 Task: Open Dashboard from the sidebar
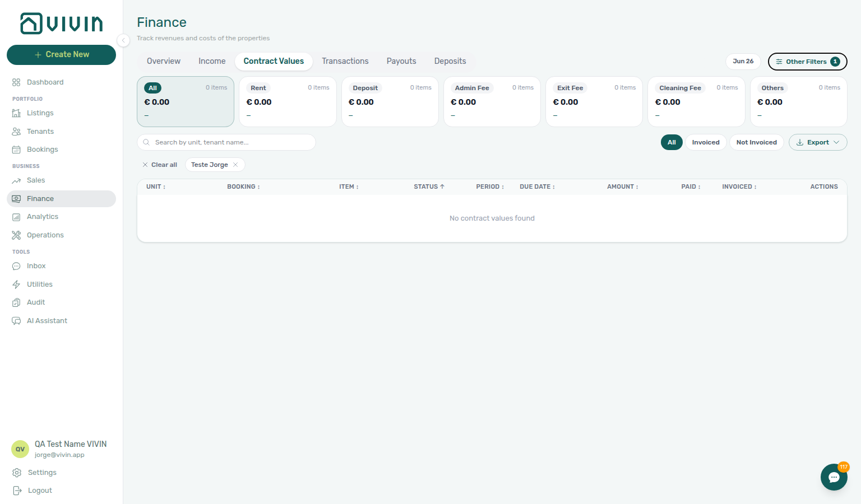click(x=61, y=82)
